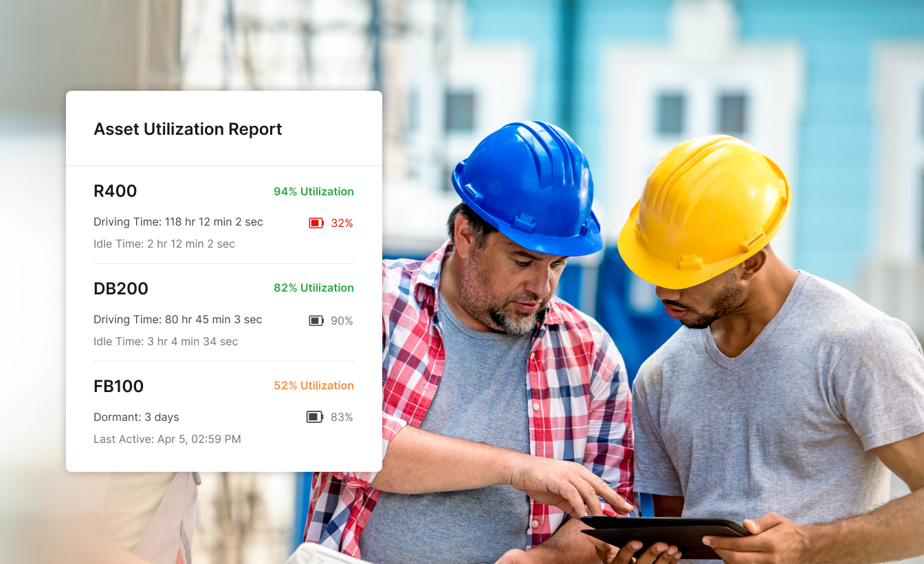Select the Asset Utilization Report heading
924x564 pixels.
[188, 129]
